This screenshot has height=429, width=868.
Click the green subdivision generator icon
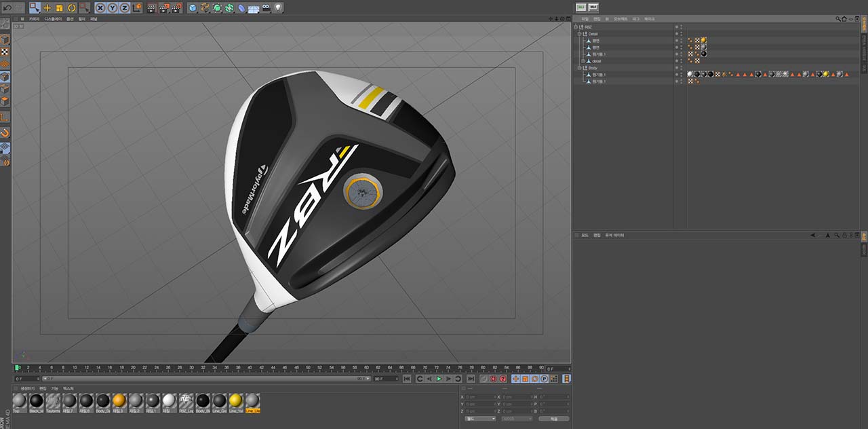[x=217, y=7]
